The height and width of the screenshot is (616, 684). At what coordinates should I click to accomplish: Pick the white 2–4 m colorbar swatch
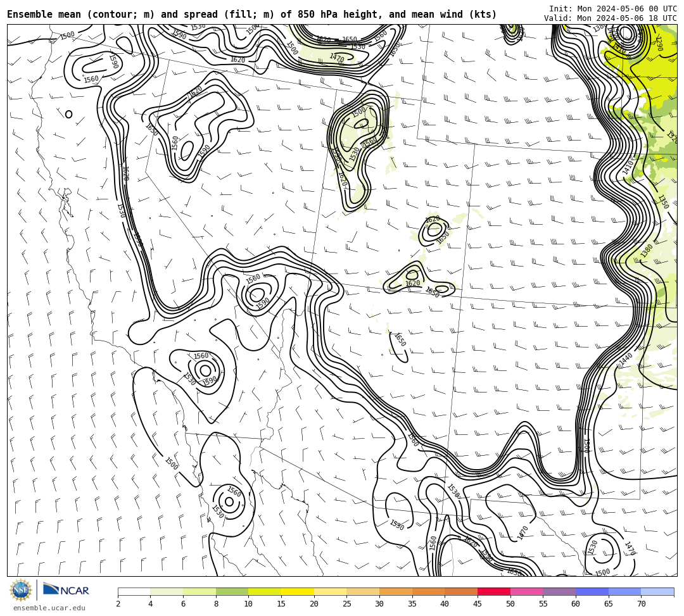click(134, 591)
